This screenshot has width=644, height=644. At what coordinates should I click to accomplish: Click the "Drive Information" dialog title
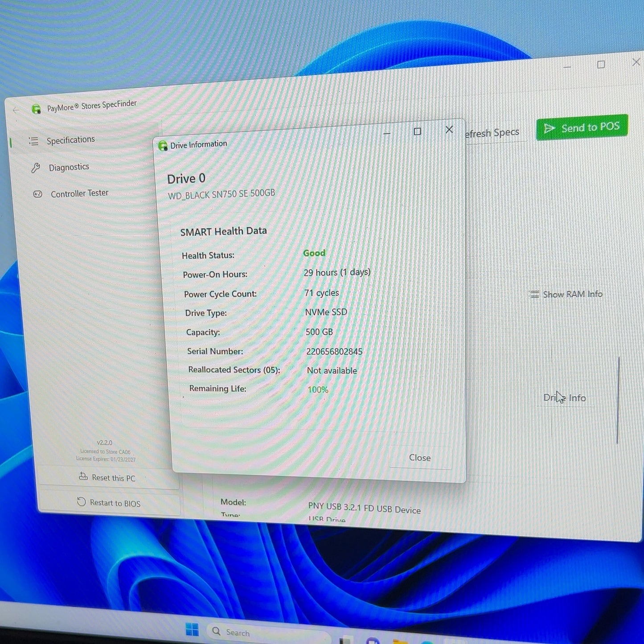click(x=199, y=144)
